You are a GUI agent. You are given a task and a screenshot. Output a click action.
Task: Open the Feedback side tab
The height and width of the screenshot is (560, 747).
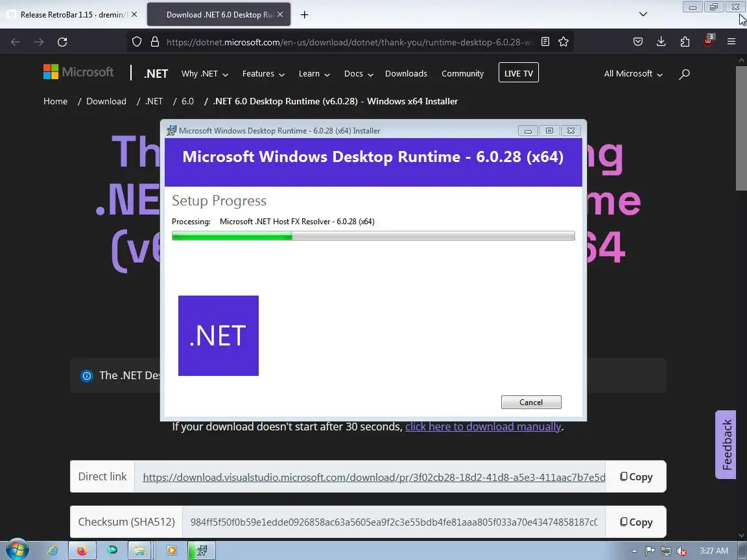tap(726, 444)
